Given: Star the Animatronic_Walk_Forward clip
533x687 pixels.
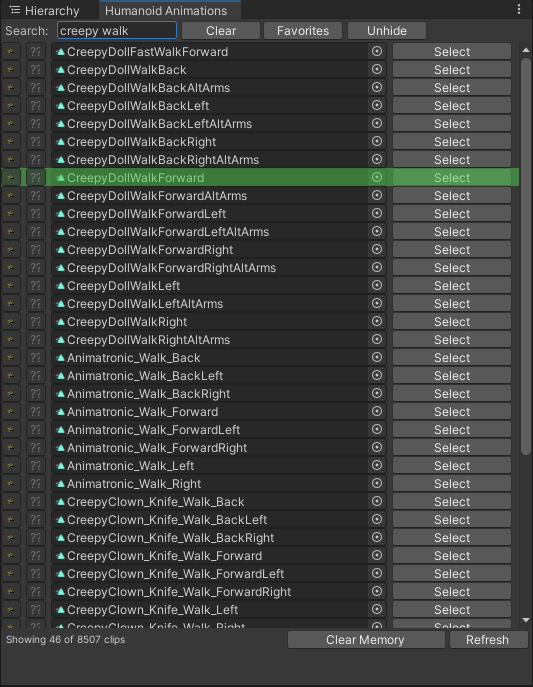Looking at the screenshot, I should [x=11, y=411].
